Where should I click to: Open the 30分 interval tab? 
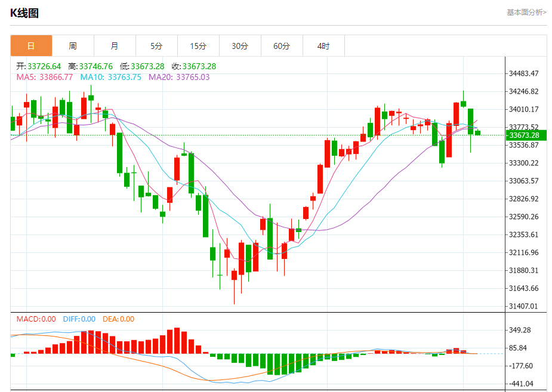(x=240, y=46)
